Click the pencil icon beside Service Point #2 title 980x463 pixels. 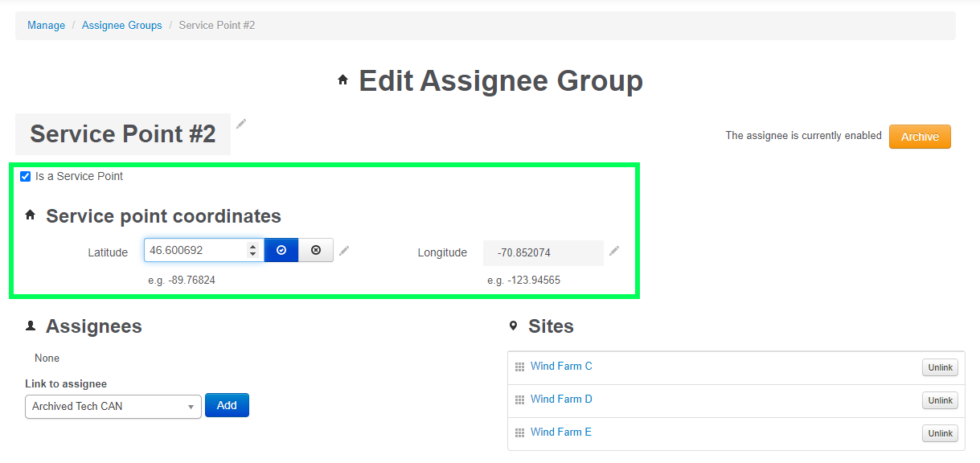[x=241, y=124]
